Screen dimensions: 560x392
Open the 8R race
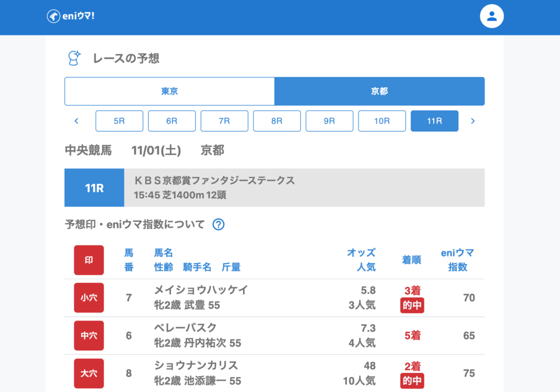click(x=277, y=121)
